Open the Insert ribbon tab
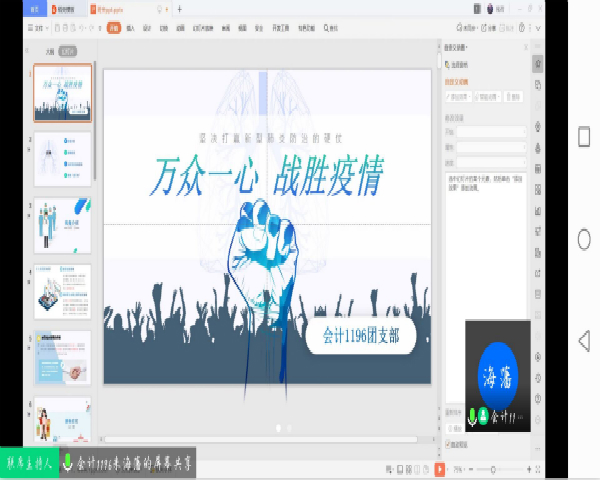 (x=130, y=28)
